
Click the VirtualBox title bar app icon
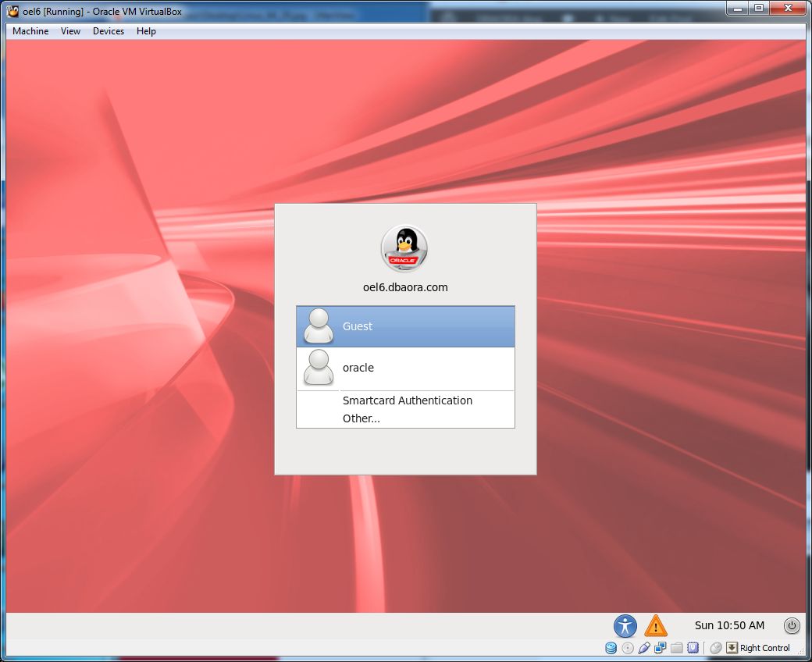pyautogui.click(x=12, y=11)
